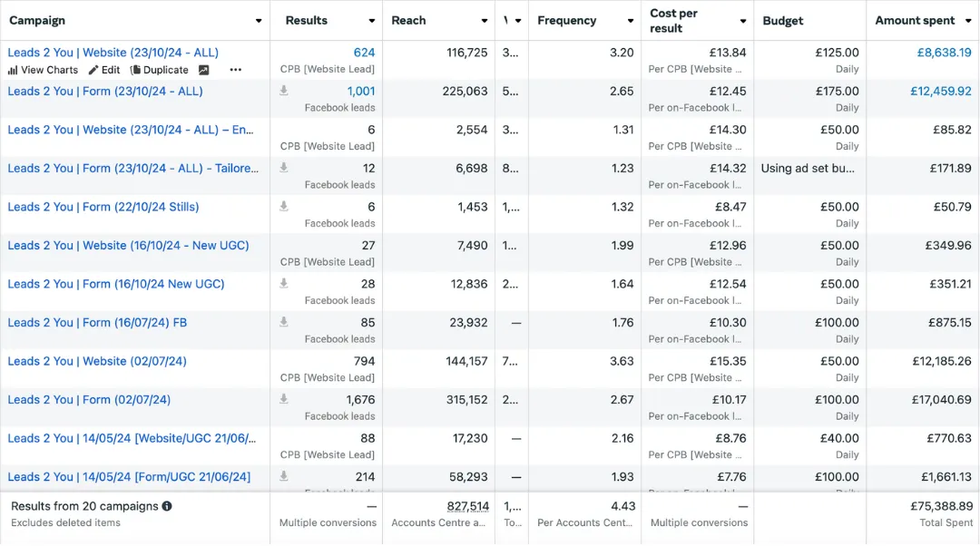
Task: Open campaign 14/05/24 [Form/UGC 21/06/24]
Action: click(129, 477)
